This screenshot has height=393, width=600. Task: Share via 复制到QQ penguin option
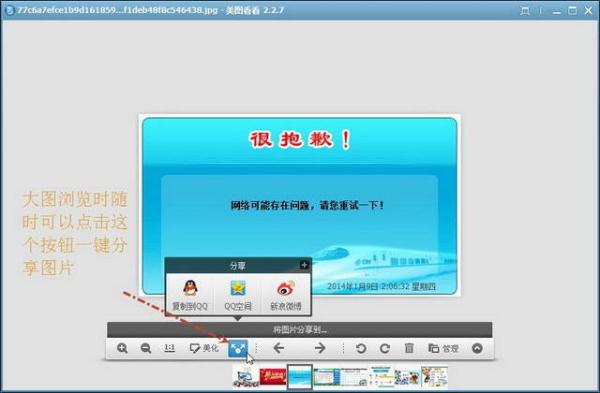coord(190,295)
